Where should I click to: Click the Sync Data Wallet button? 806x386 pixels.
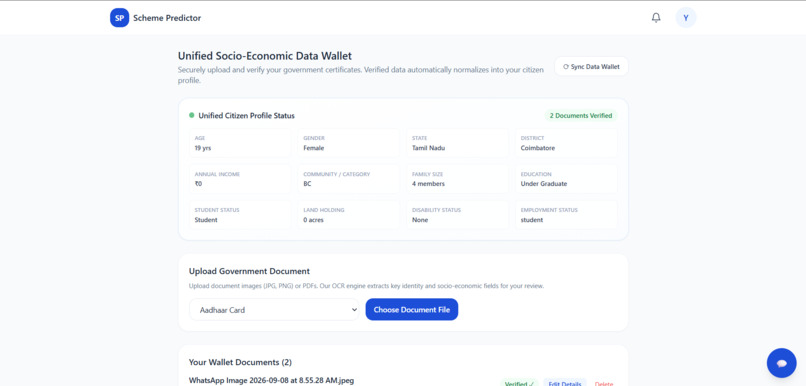[591, 66]
